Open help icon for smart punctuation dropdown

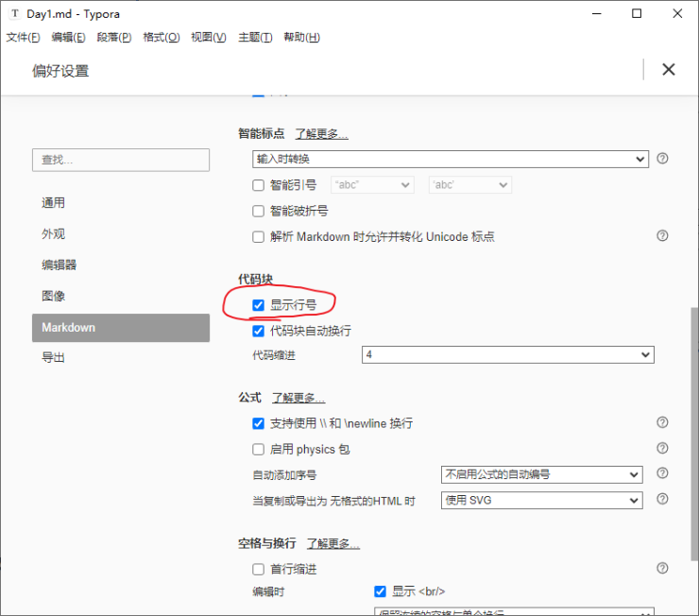point(662,158)
